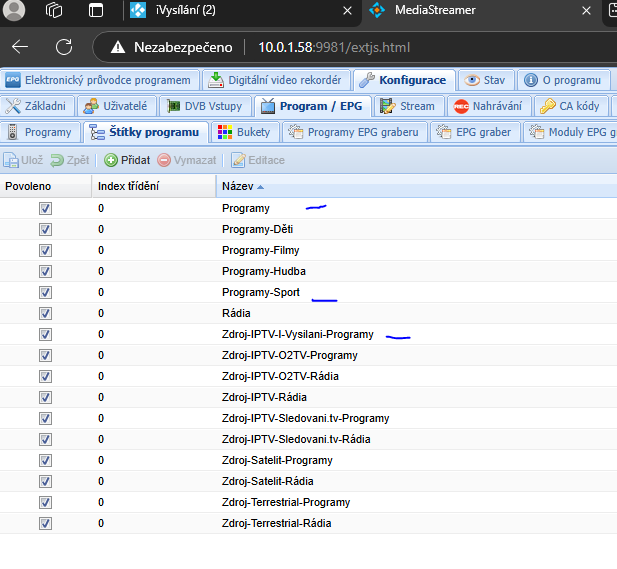This screenshot has height=569, width=617.
Task: Open the DVB Vstupy tab icon
Action: pos(174,106)
